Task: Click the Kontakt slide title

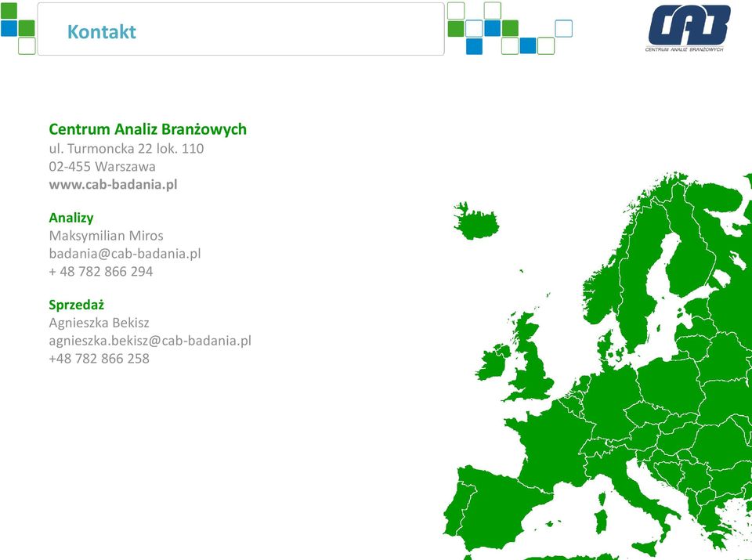Action: tap(102, 31)
